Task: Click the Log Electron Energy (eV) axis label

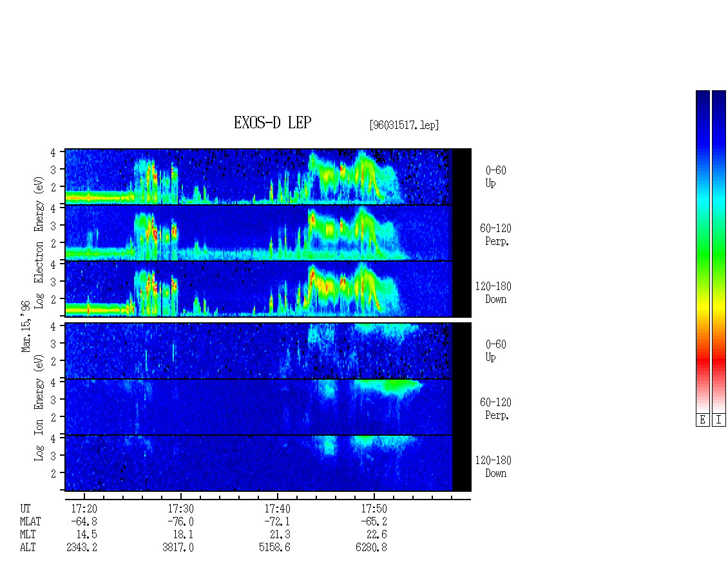Action: pyautogui.click(x=39, y=242)
